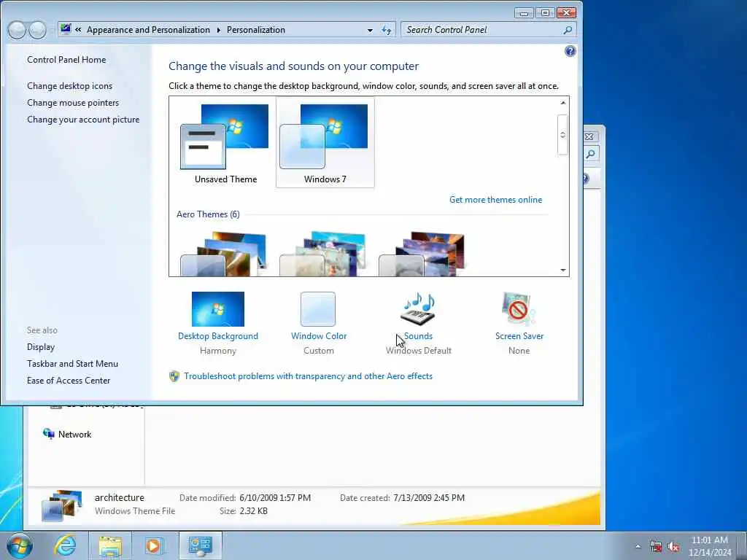Open the Display link
Screen dimensions: 747x560
pyautogui.click(x=41, y=346)
